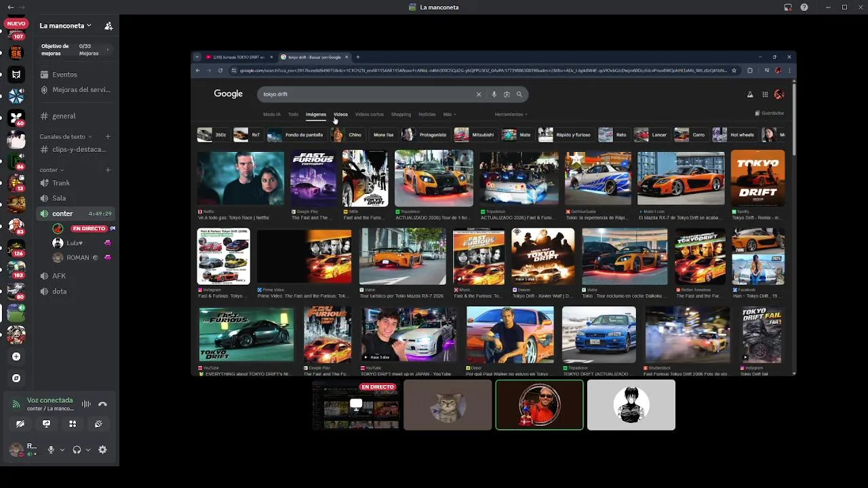The height and width of the screenshot is (488, 868).
Task: Click the Shopping tab in streamed Google
Action: [401, 115]
